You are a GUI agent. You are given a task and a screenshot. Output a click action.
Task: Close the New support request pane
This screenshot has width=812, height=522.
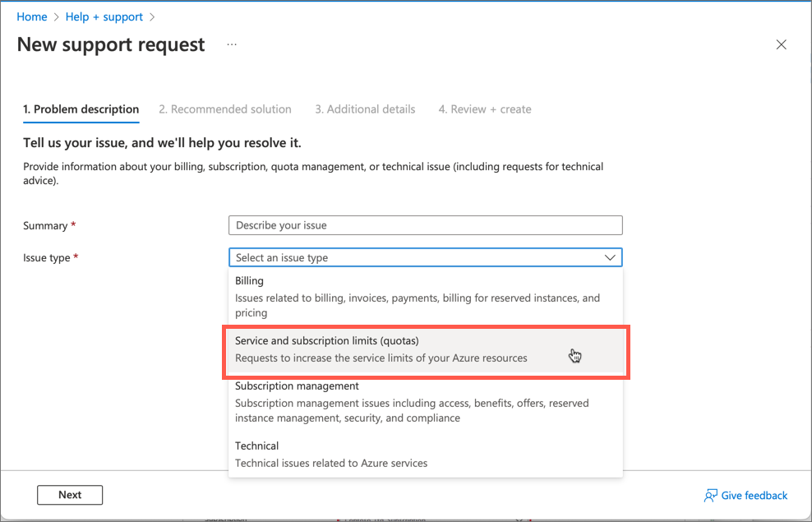[781, 44]
